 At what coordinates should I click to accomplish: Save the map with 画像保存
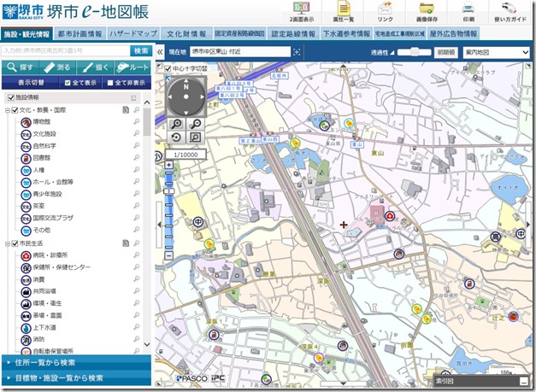click(x=427, y=12)
